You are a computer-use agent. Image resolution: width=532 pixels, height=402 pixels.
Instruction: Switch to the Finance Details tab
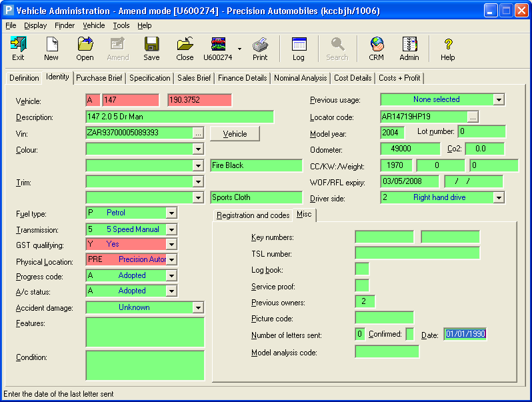coord(242,78)
